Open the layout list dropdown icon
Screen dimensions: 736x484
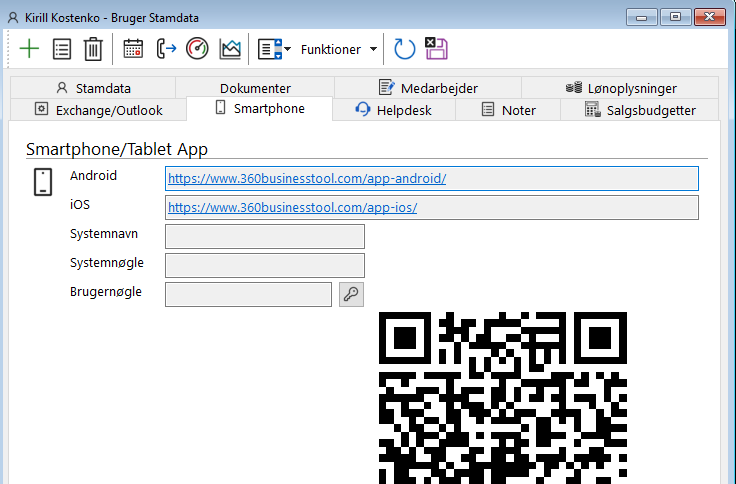275,49
